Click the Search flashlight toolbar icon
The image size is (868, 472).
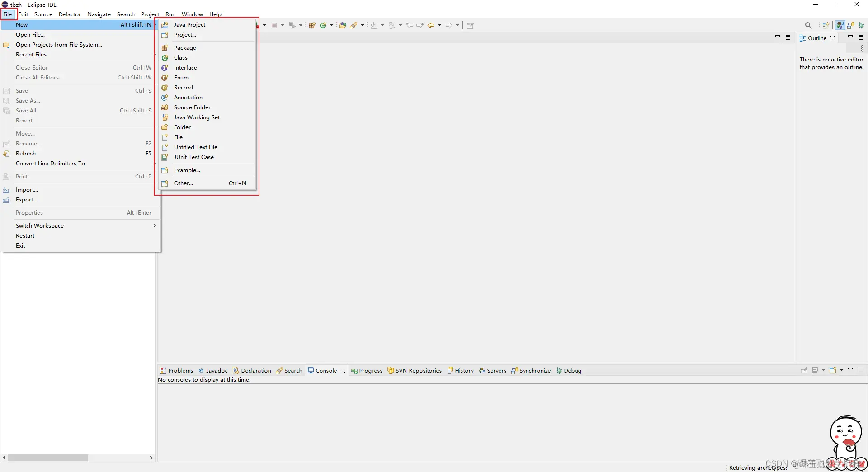click(x=354, y=25)
